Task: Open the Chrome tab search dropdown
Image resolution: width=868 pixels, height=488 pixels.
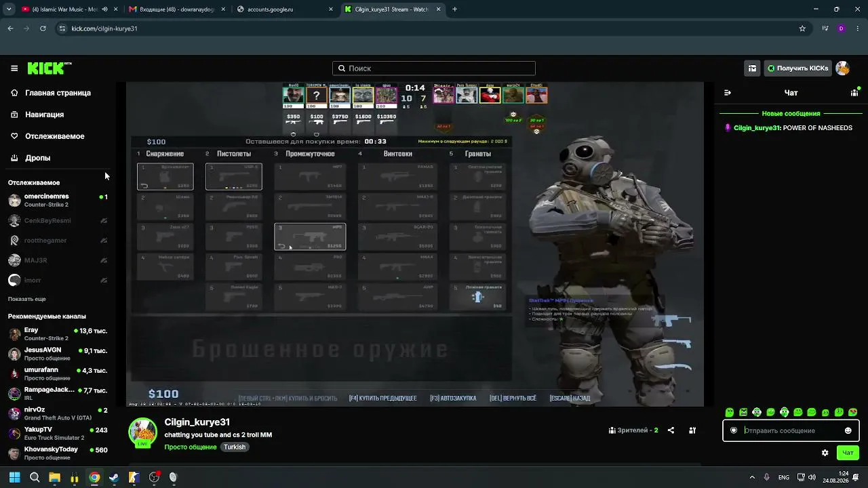Action: 9,9
